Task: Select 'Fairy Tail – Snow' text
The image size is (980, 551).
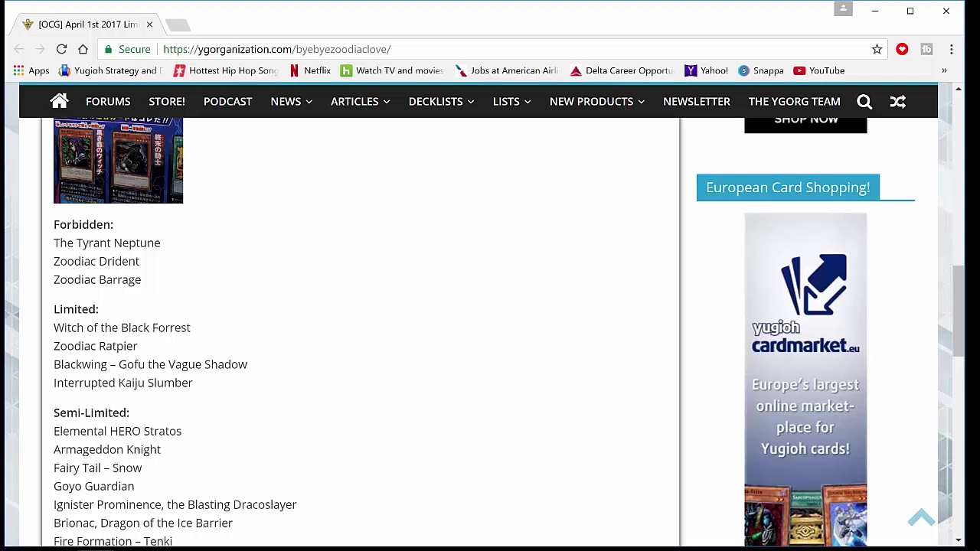Action: (x=97, y=468)
